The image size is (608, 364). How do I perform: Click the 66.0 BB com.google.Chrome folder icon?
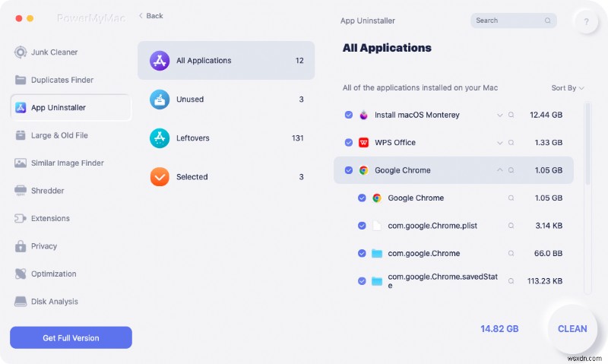pos(376,253)
